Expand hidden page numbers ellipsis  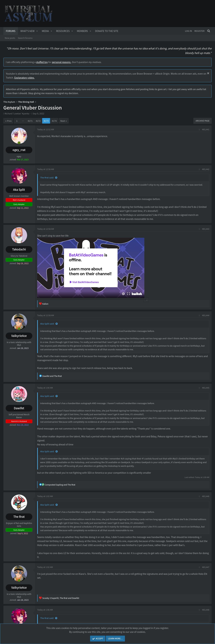[23, 121]
